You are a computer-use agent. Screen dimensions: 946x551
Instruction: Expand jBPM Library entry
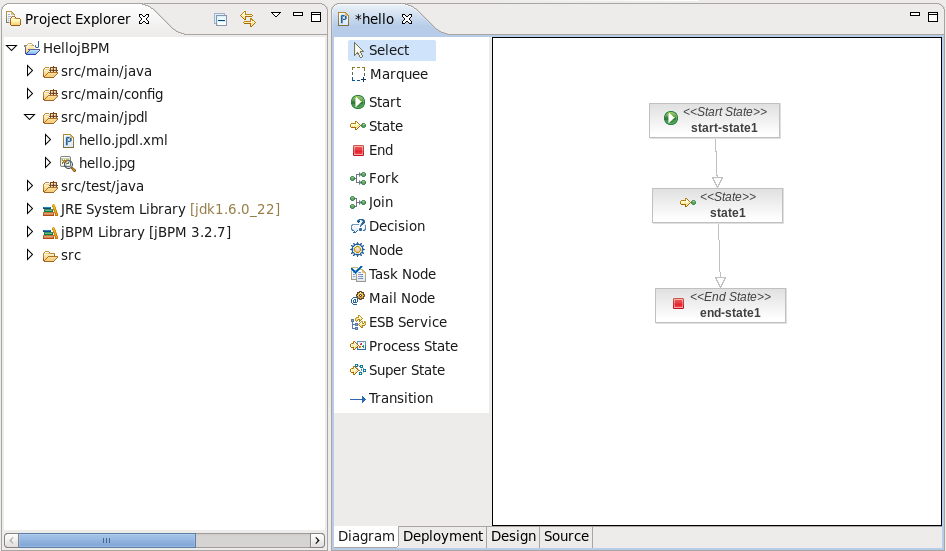30,231
